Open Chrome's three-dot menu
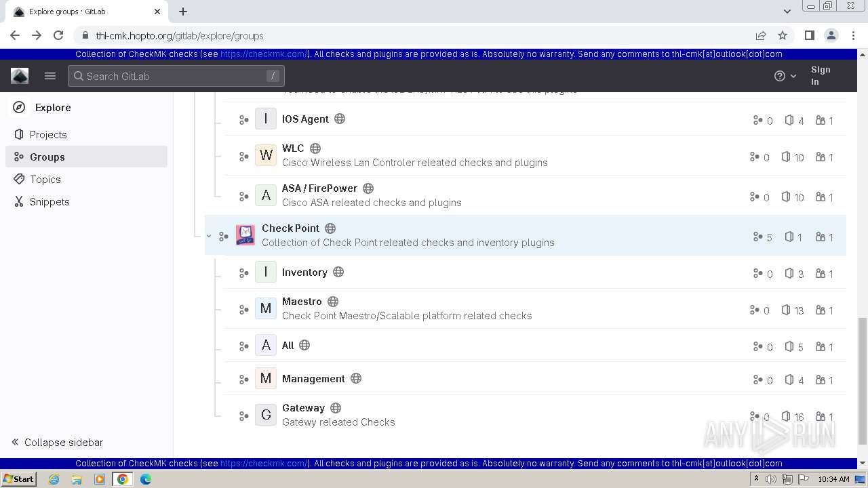Screen dimensions: 868x488 click(x=852, y=35)
